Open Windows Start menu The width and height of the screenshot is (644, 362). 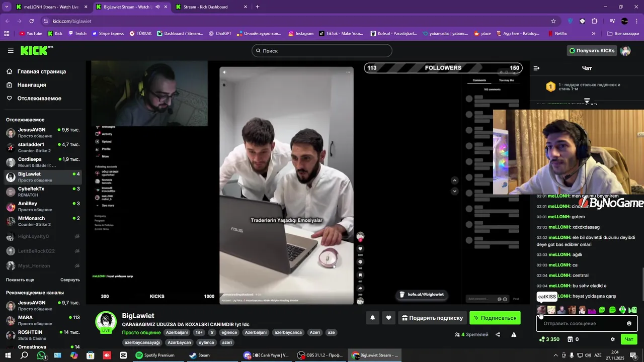pyautogui.click(x=9, y=355)
